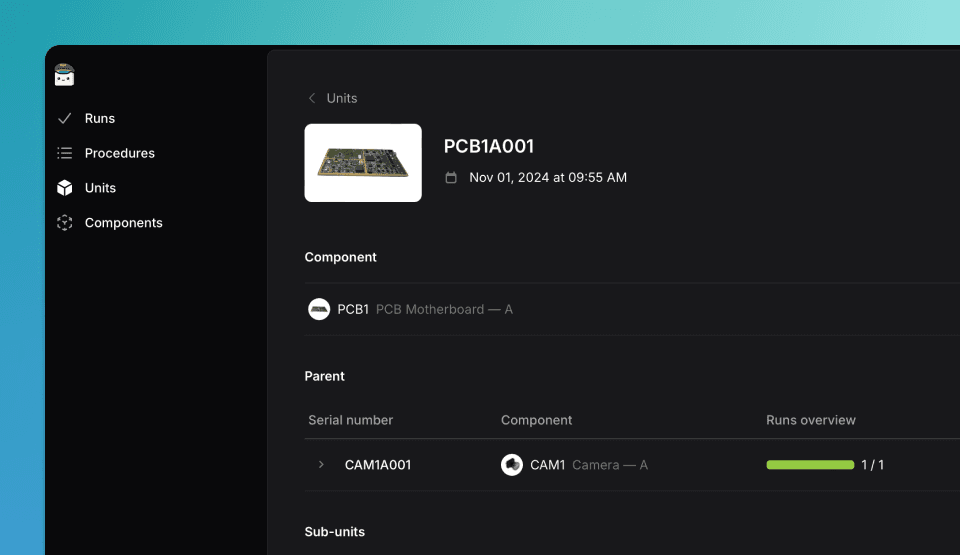The width and height of the screenshot is (960, 555).
Task: Open the PCB1 PCB Motherboard component row
Action: [x=632, y=309]
